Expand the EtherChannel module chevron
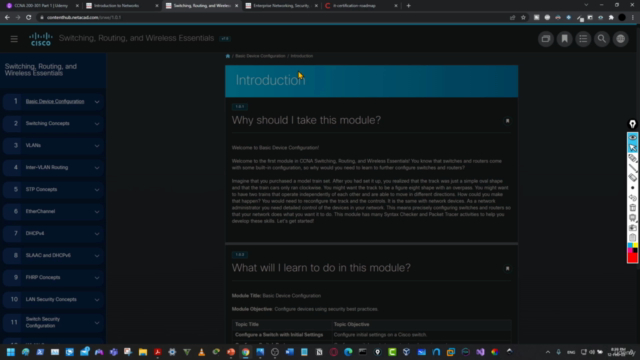The height and width of the screenshot is (360, 640). 97,212
